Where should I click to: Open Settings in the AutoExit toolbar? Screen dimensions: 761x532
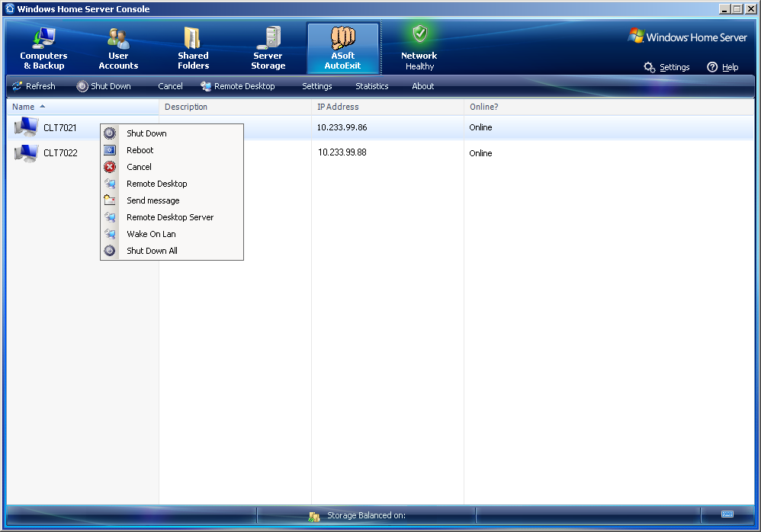pos(317,86)
